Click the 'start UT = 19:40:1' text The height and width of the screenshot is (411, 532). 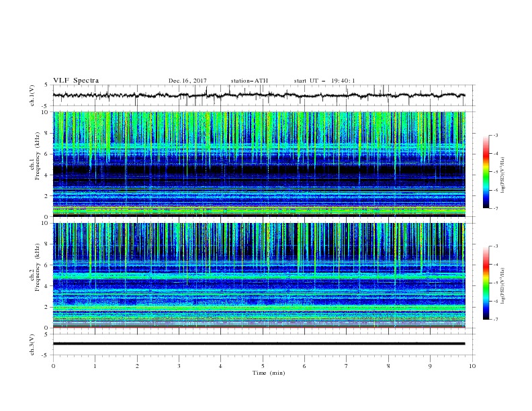324,81
